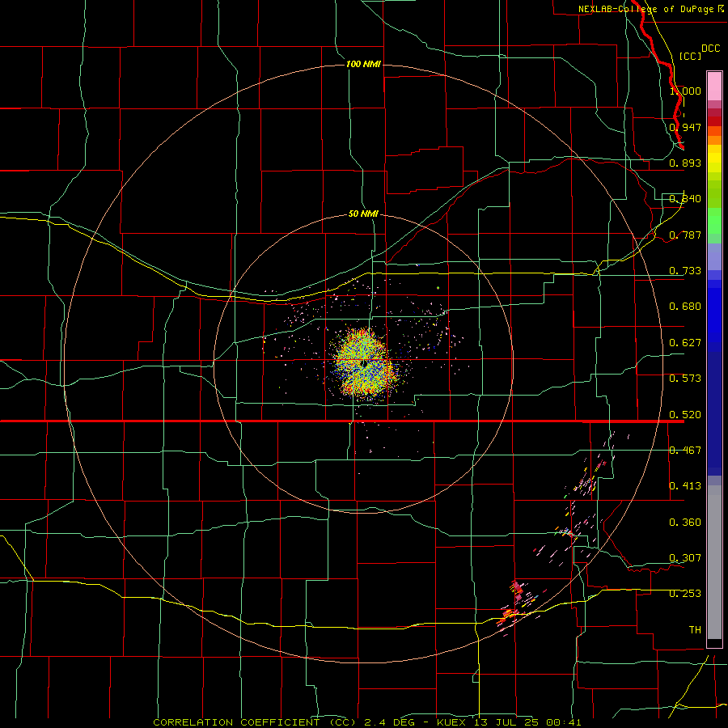
Task: Click the 0.307 scale value
Action: (x=685, y=558)
